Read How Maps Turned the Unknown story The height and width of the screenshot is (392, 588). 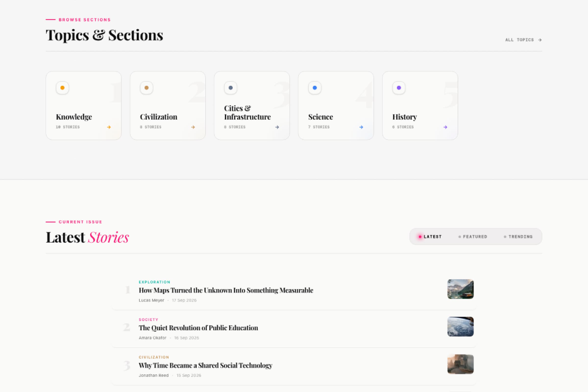(x=226, y=290)
